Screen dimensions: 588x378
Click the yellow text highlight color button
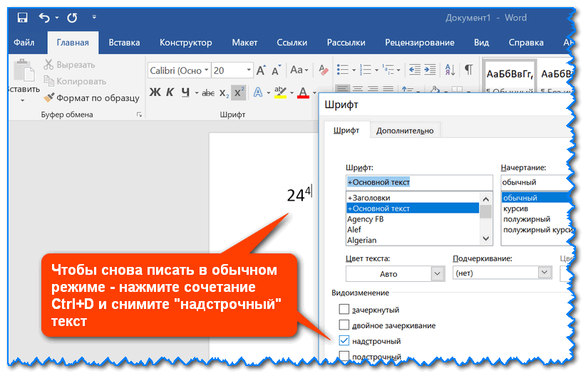[x=280, y=93]
